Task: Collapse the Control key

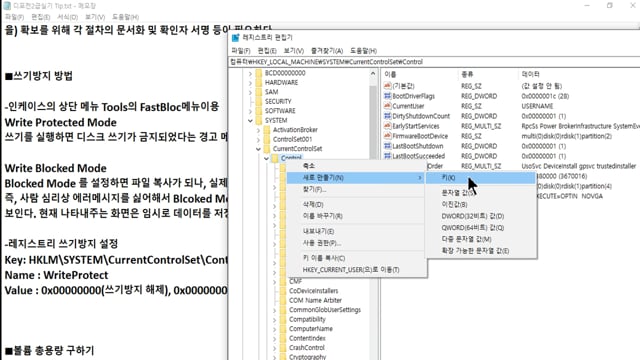Action: (267, 158)
